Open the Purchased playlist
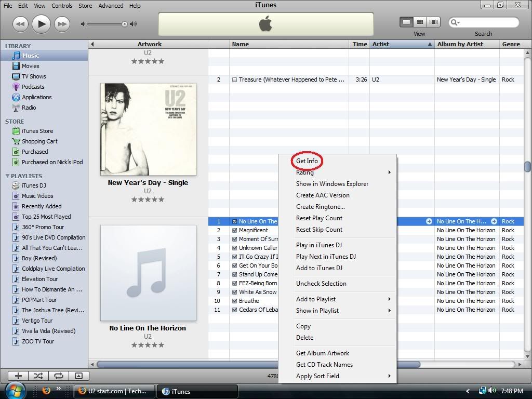 35,152
